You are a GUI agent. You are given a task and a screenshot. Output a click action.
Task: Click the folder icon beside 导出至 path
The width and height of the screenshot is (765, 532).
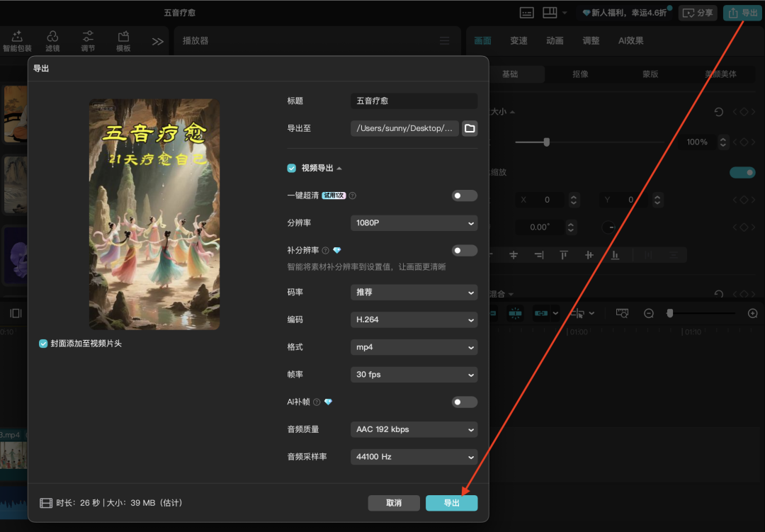(x=469, y=128)
